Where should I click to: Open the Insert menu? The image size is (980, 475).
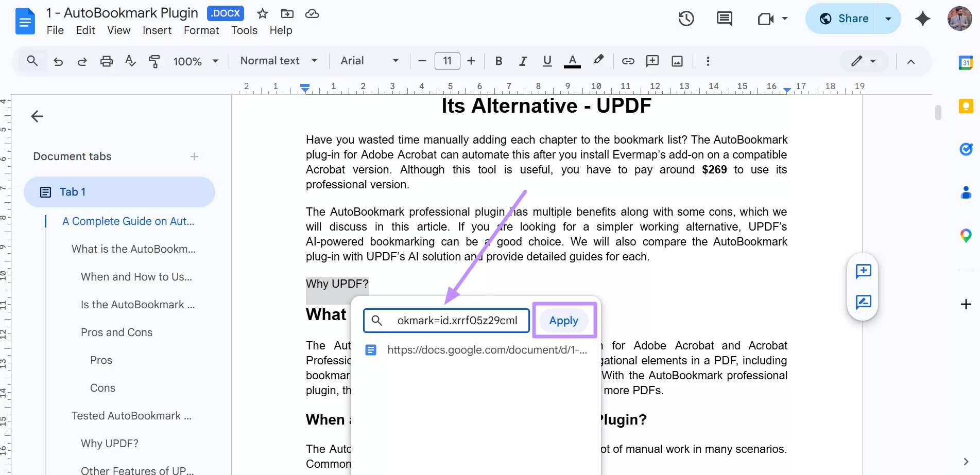click(x=157, y=30)
